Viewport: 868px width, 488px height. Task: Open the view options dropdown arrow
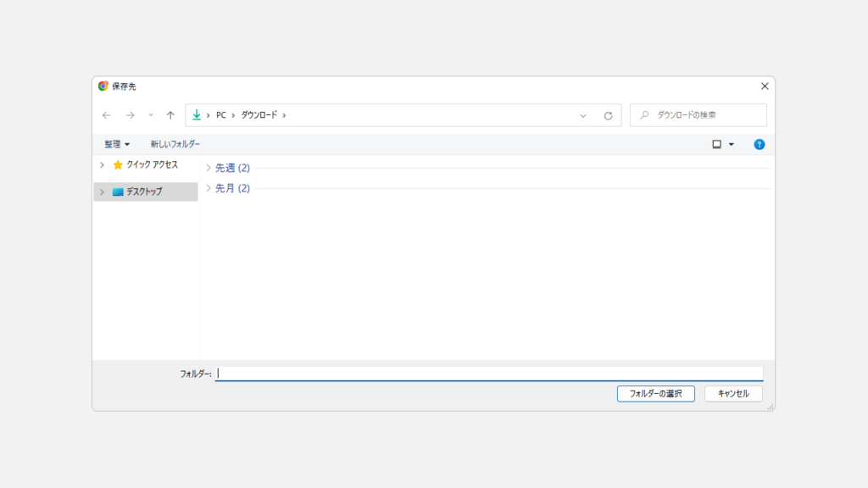pos(732,144)
